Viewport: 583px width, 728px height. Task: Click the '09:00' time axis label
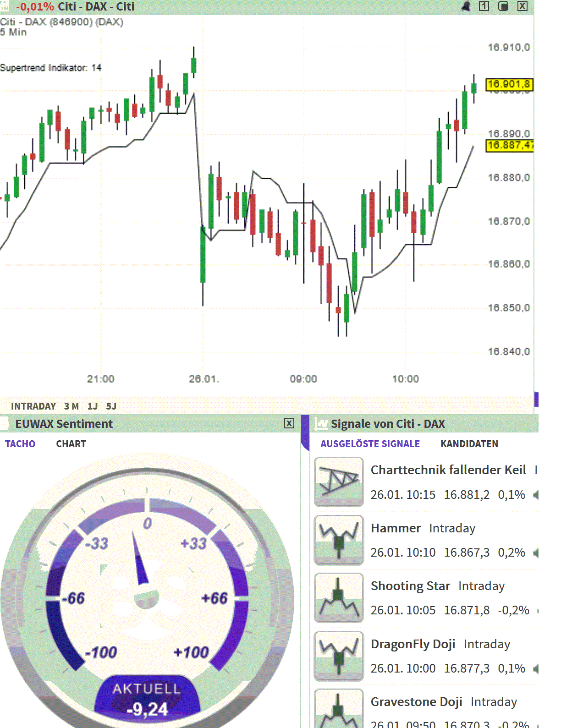[303, 379]
